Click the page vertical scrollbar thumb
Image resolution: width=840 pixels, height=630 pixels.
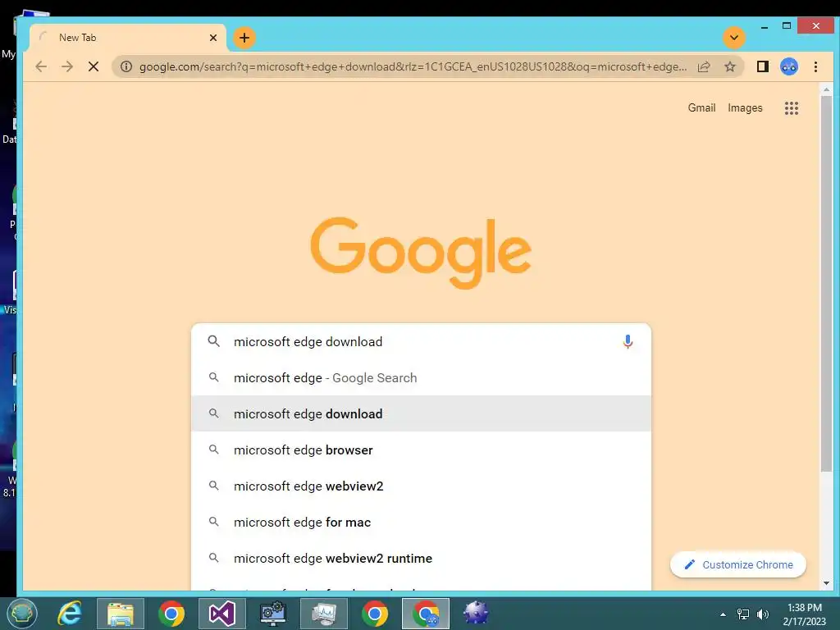826,284
